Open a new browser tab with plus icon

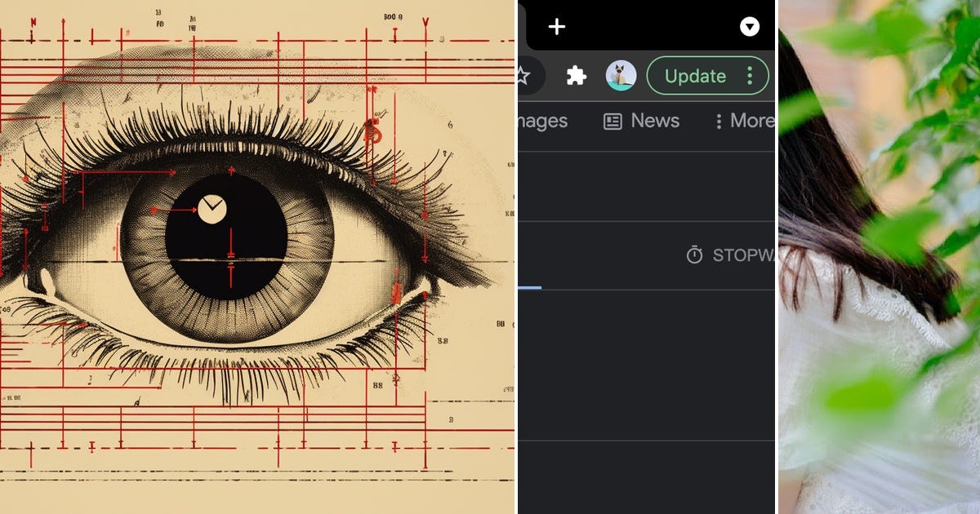[x=556, y=27]
